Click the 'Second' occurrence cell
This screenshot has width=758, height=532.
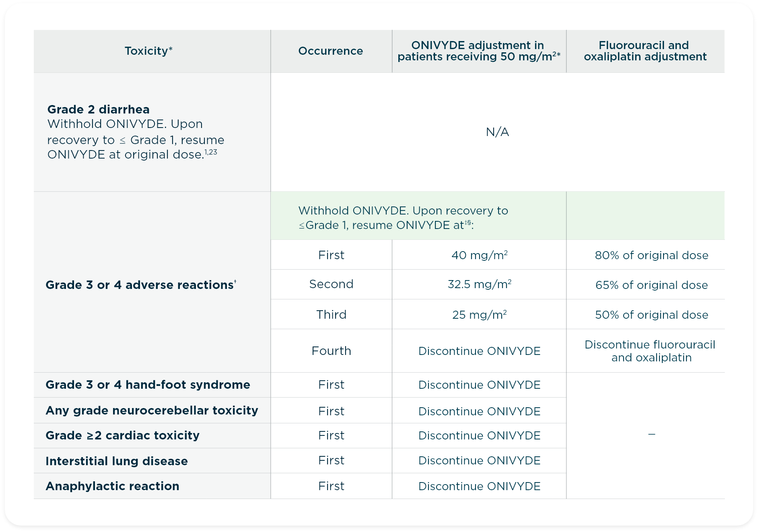[x=331, y=284]
